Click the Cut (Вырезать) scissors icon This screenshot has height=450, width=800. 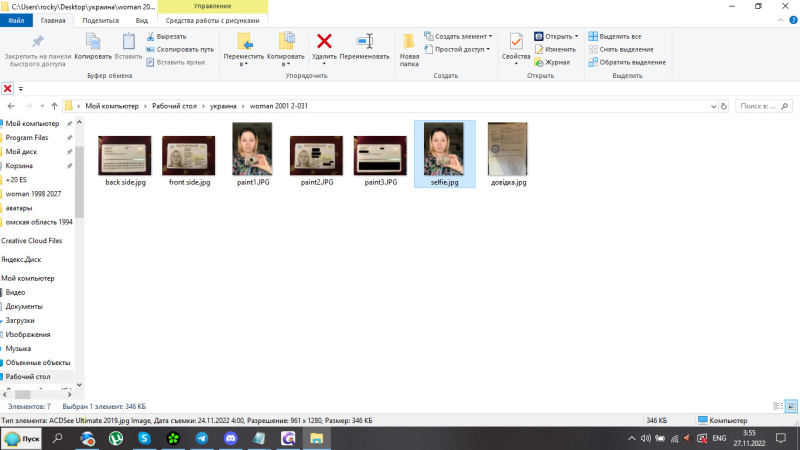click(x=151, y=36)
